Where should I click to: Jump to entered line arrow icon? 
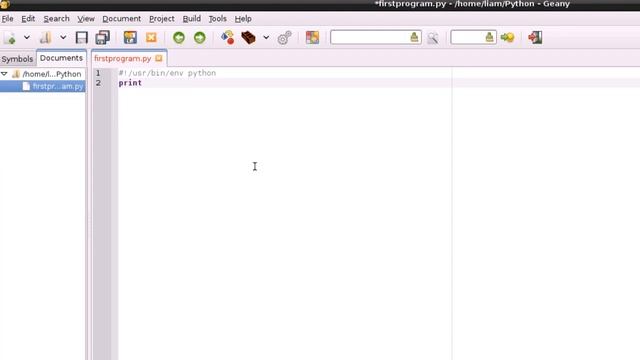(507, 38)
